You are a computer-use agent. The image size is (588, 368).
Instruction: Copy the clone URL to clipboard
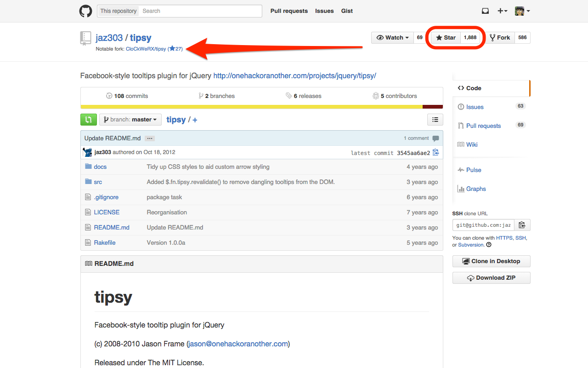point(522,225)
